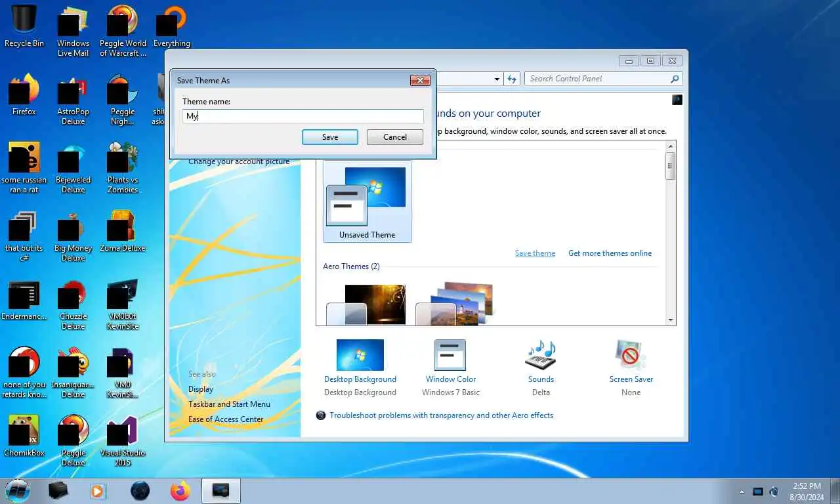Click the Theme name text field
Screen dimensions: 840x504
click(x=303, y=116)
